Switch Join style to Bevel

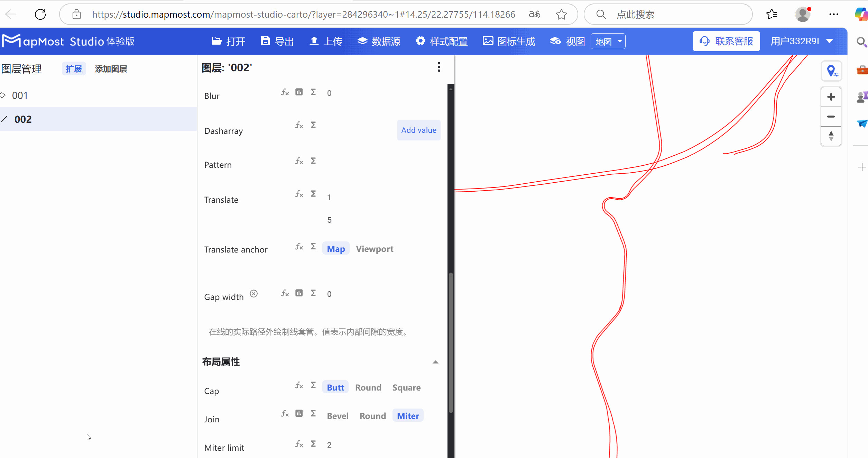(338, 415)
